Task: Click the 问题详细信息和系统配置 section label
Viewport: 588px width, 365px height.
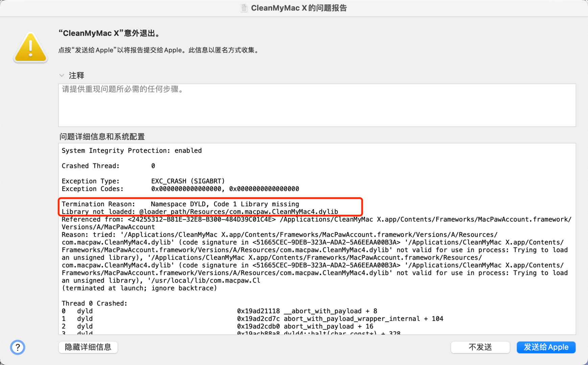Action: (x=102, y=137)
